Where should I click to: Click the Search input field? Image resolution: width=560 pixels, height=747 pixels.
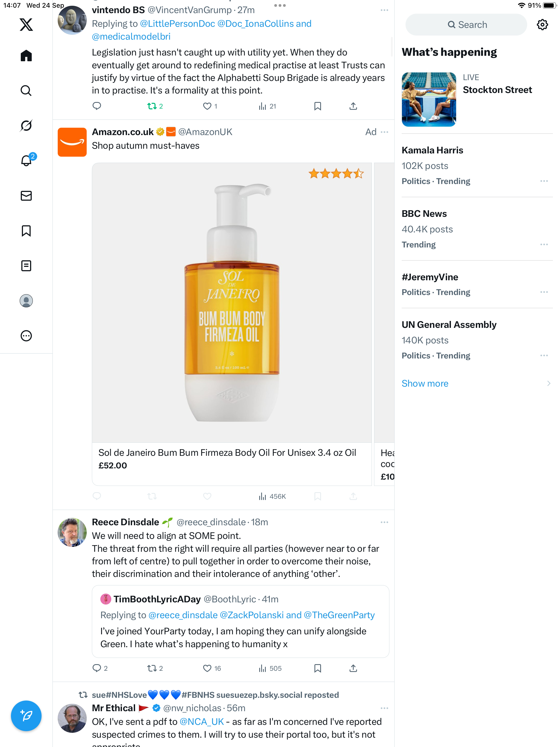coord(466,25)
